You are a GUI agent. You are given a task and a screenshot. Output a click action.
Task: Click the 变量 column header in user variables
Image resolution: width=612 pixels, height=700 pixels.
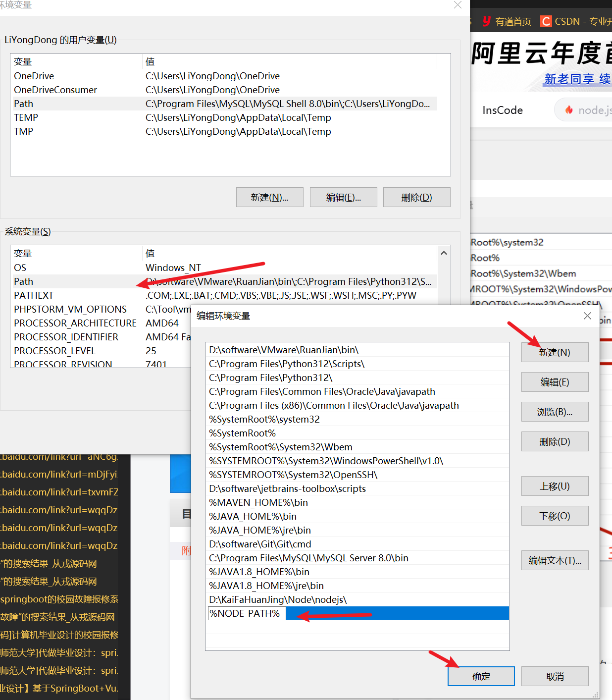tap(76, 61)
